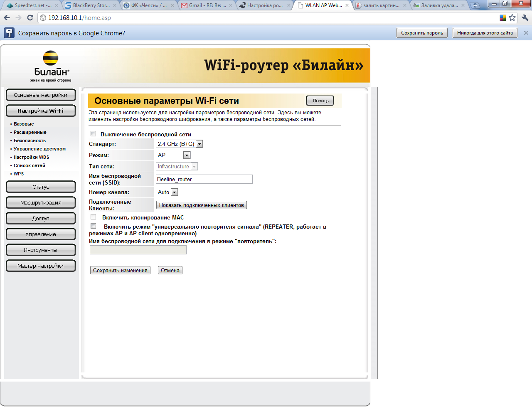The width and height of the screenshot is (532, 409).
Task: Close the Gmail tab
Action: tap(231, 5)
